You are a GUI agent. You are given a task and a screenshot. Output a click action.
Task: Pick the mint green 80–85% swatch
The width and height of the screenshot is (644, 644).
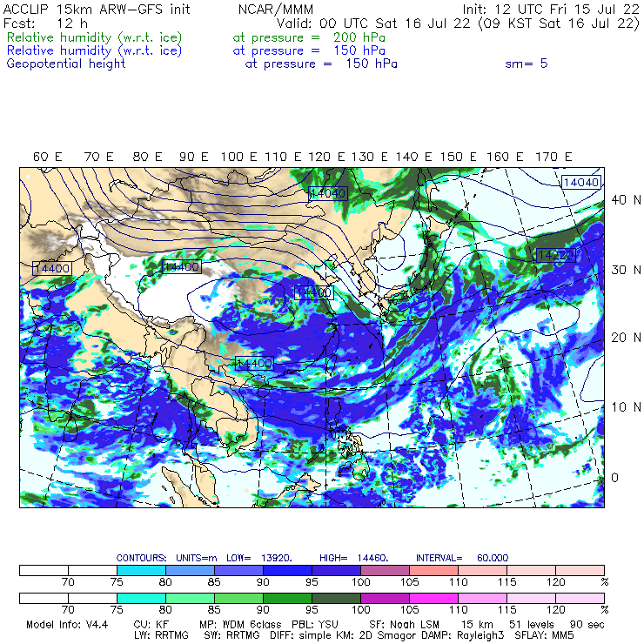click(x=191, y=598)
